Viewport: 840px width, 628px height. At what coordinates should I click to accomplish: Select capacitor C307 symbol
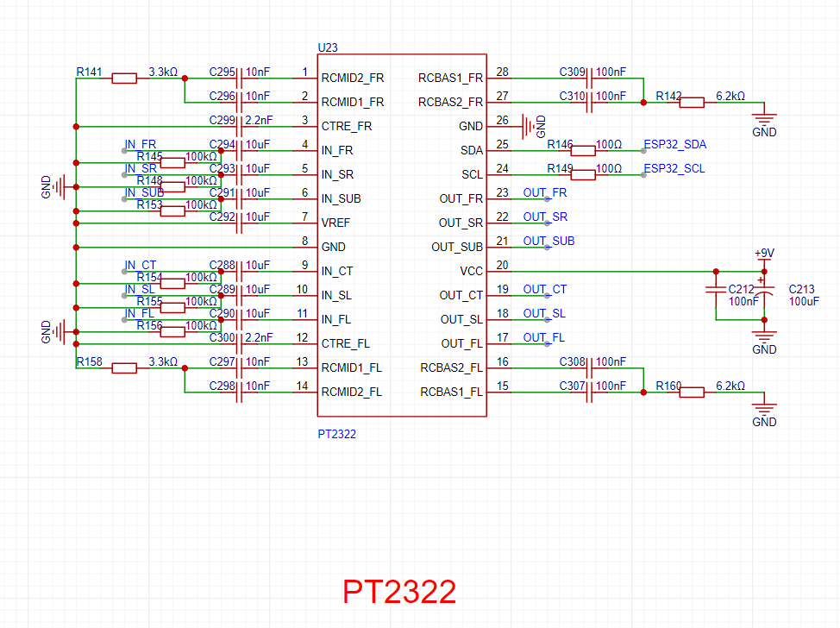pos(589,392)
